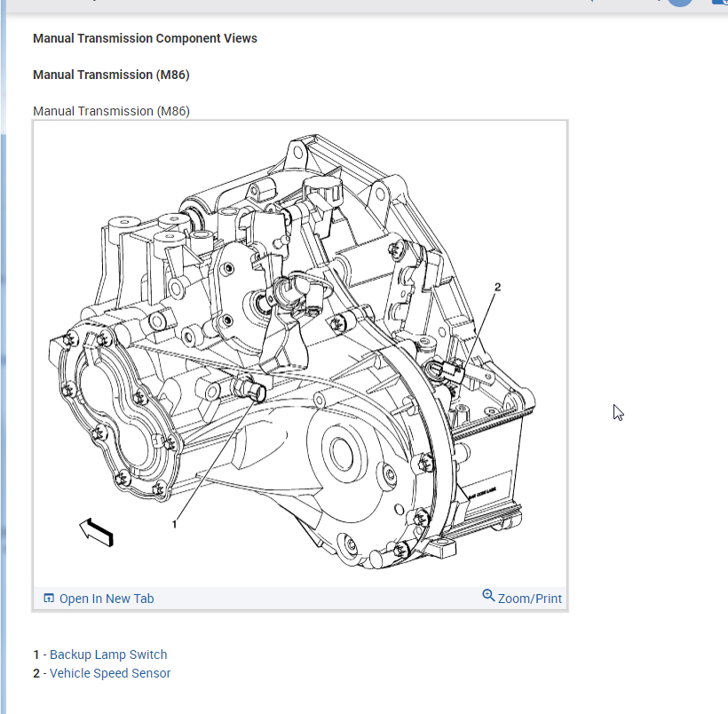
Task: Select the Zoom/Print link text
Action: 530,599
